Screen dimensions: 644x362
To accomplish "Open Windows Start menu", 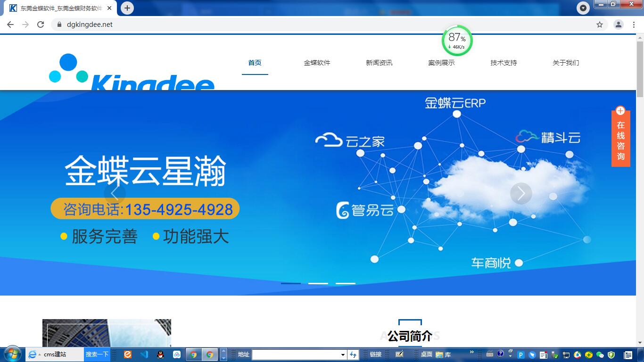I will 12,354.
